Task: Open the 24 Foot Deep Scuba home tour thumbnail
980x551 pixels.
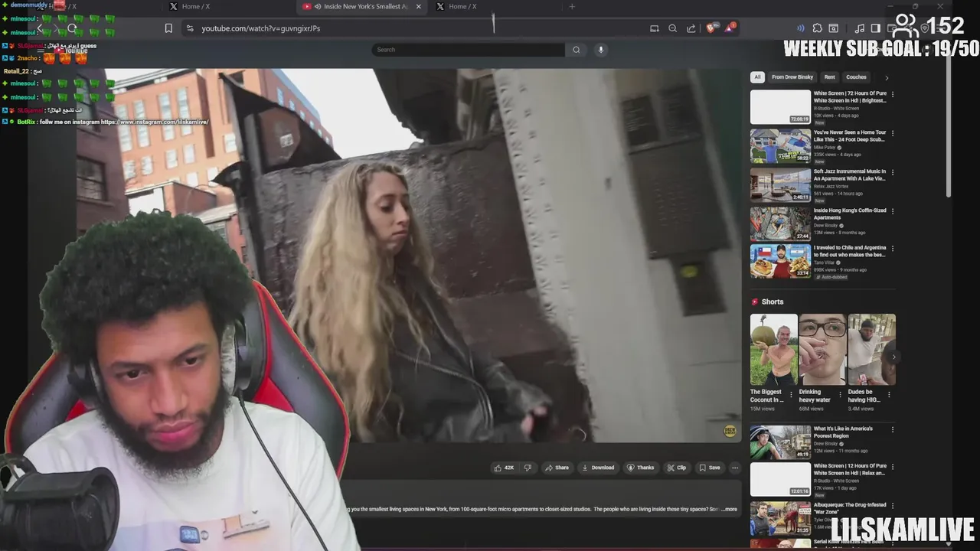Action: pos(780,145)
